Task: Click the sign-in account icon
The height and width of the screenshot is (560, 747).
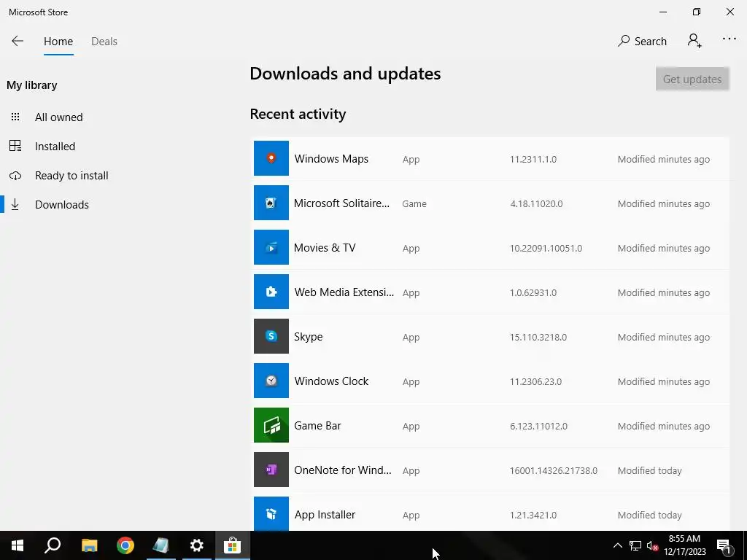Action: (694, 41)
